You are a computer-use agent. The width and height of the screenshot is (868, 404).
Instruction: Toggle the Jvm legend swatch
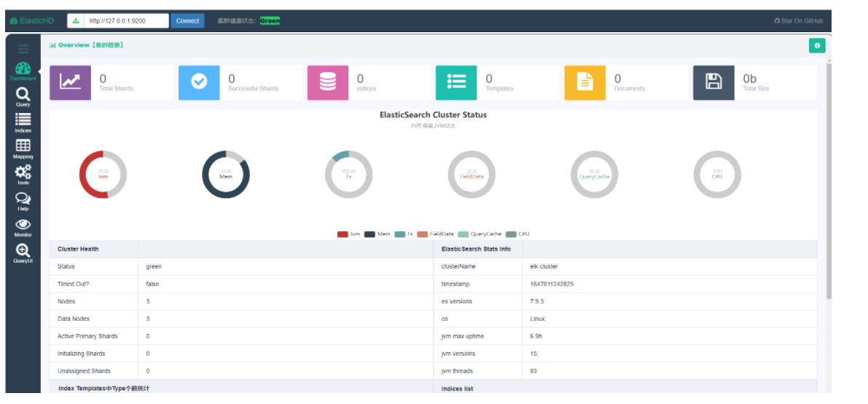pos(343,234)
